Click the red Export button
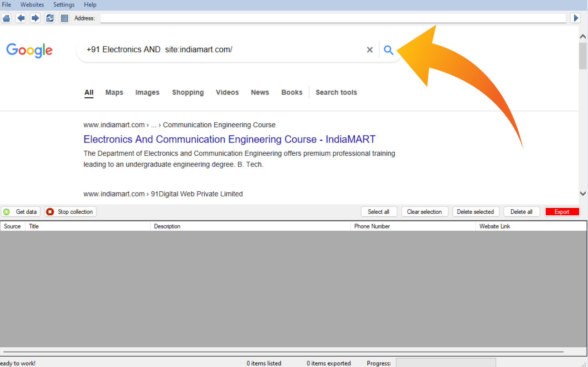 [x=562, y=212]
